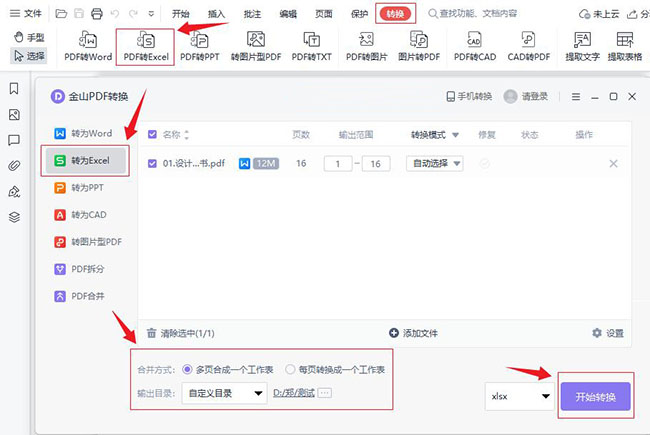Viewport: 650px width, 435px height.
Task: Open the 转换 ribbon tab
Action: 395,14
